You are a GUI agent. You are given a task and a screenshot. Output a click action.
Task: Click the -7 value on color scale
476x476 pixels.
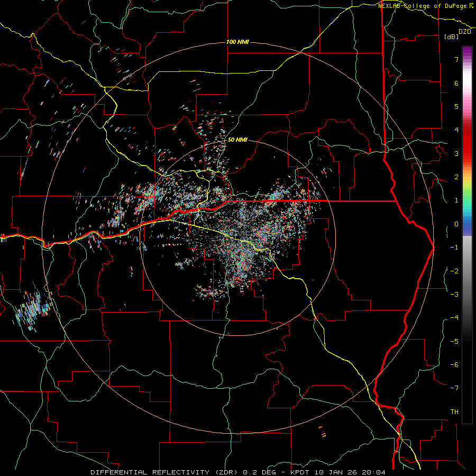[x=454, y=388]
